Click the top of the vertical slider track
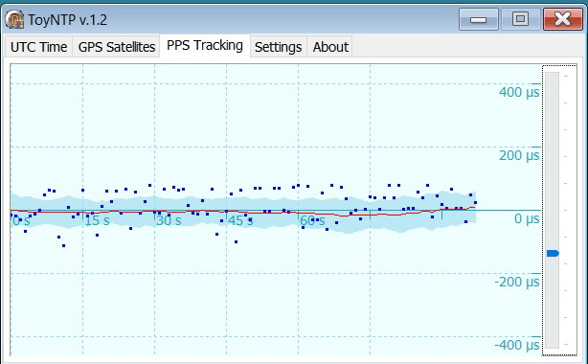 (x=552, y=76)
